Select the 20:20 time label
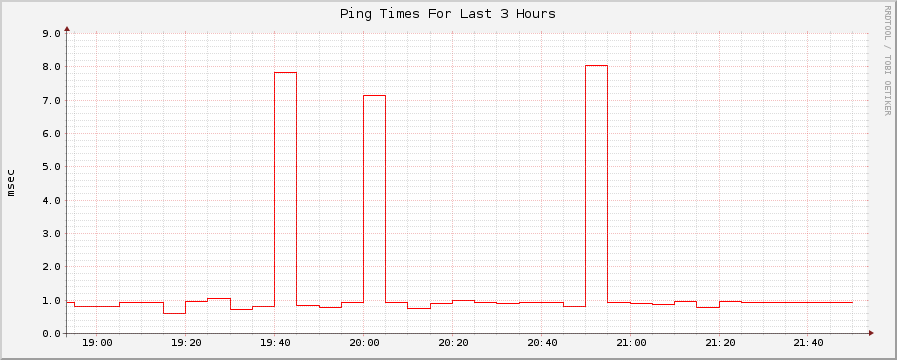 pyautogui.click(x=453, y=343)
